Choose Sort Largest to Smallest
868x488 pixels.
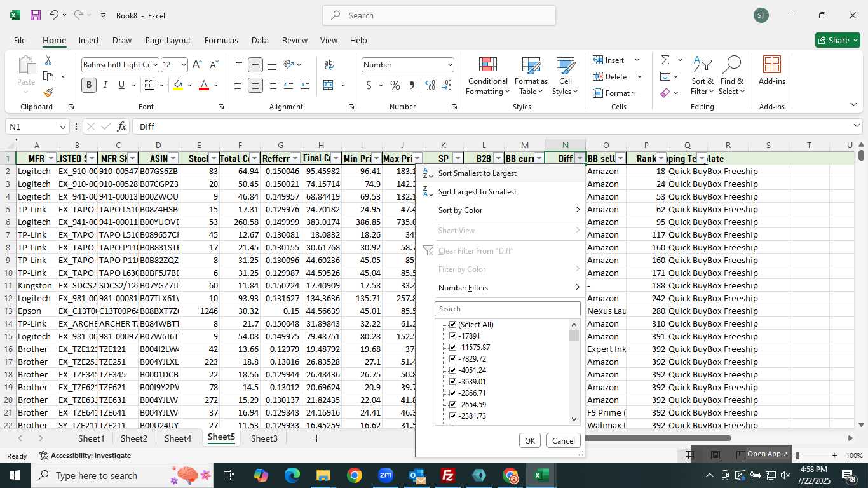[x=500, y=192]
